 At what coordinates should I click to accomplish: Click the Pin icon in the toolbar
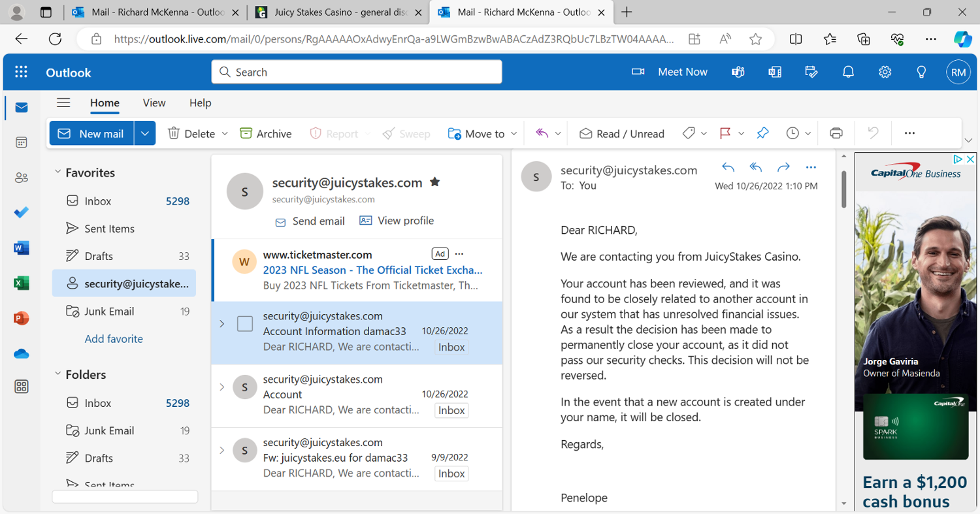tap(762, 133)
